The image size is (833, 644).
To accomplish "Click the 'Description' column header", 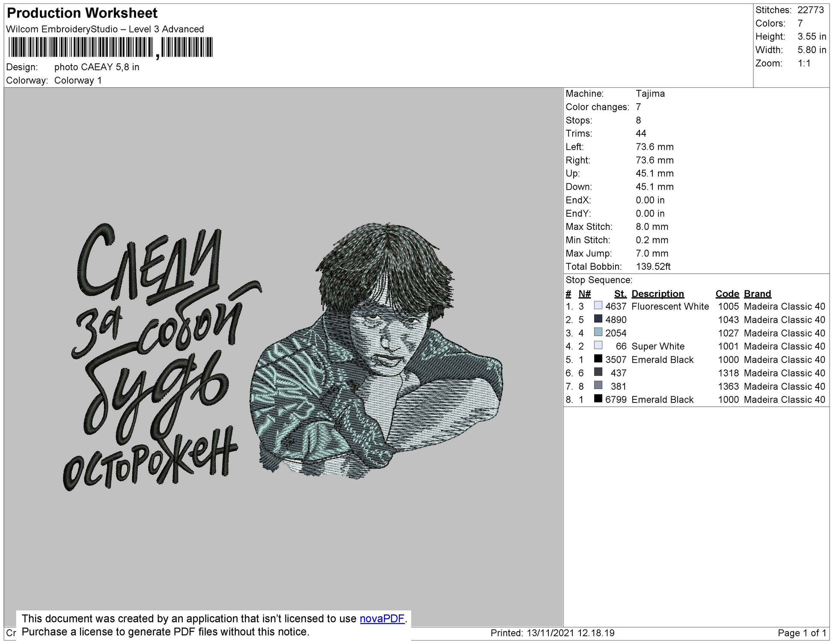I will [657, 294].
